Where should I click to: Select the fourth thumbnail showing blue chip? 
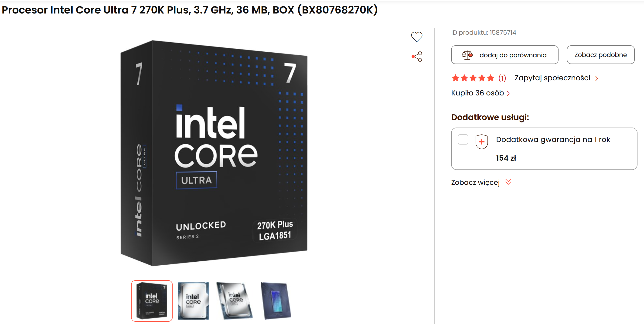pyautogui.click(x=276, y=301)
